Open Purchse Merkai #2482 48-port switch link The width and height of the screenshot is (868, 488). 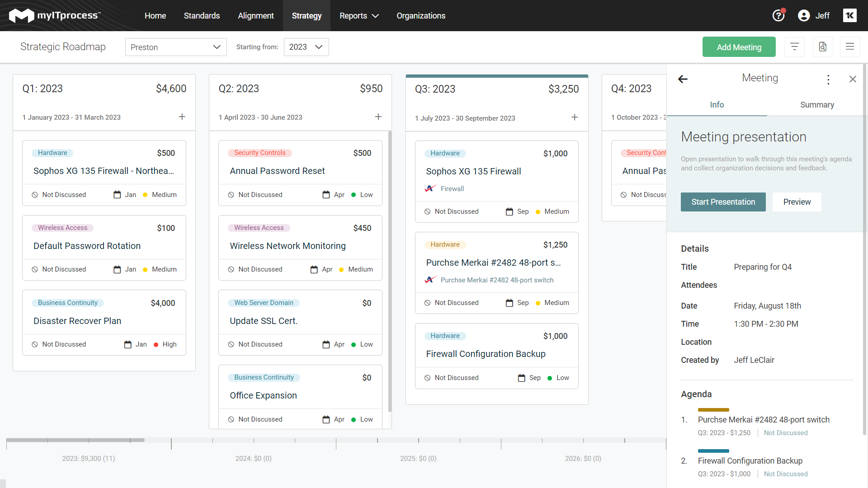pyautogui.click(x=497, y=280)
